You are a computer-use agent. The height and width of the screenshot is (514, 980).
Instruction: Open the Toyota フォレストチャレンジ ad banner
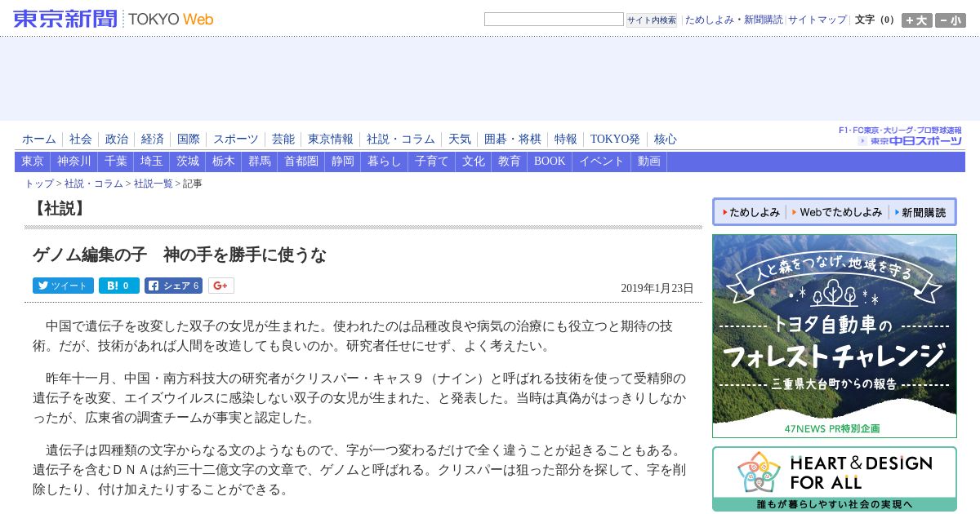tap(835, 336)
